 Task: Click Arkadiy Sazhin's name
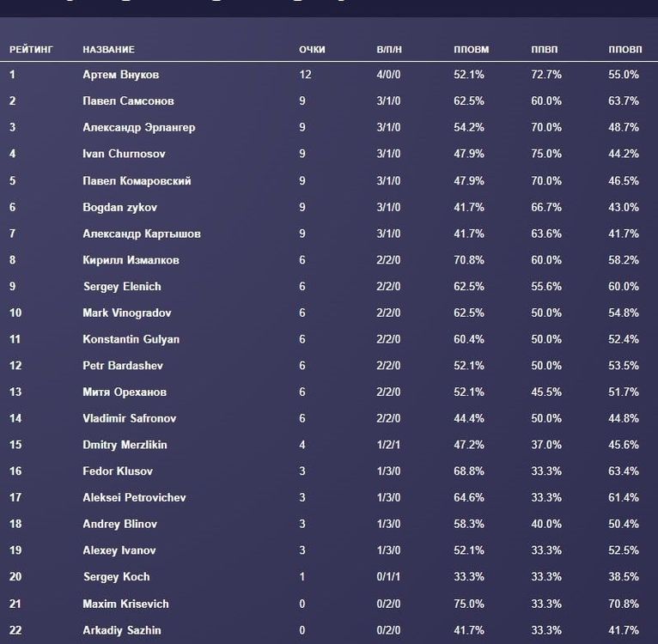coord(121,630)
